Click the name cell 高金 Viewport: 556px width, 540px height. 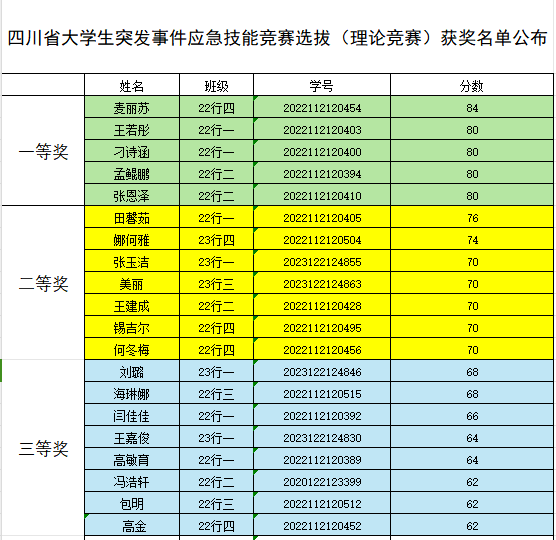(x=132, y=525)
